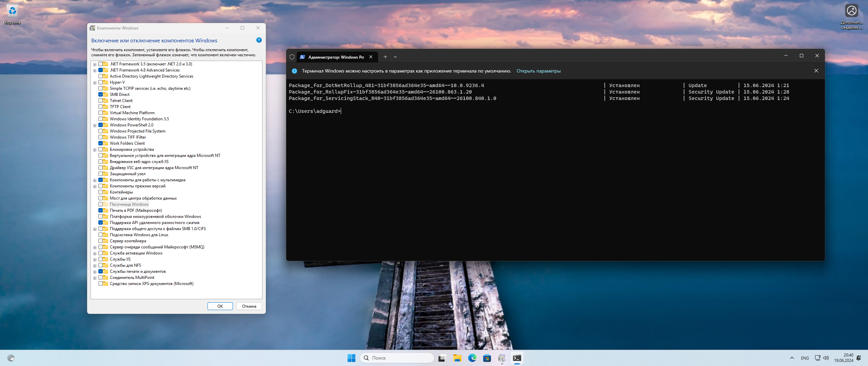Image resolution: width=868 pixels, height=366 pixels.
Task: Enable the Telnet Client checkbox
Action: pyautogui.click(x=101, y=101)
